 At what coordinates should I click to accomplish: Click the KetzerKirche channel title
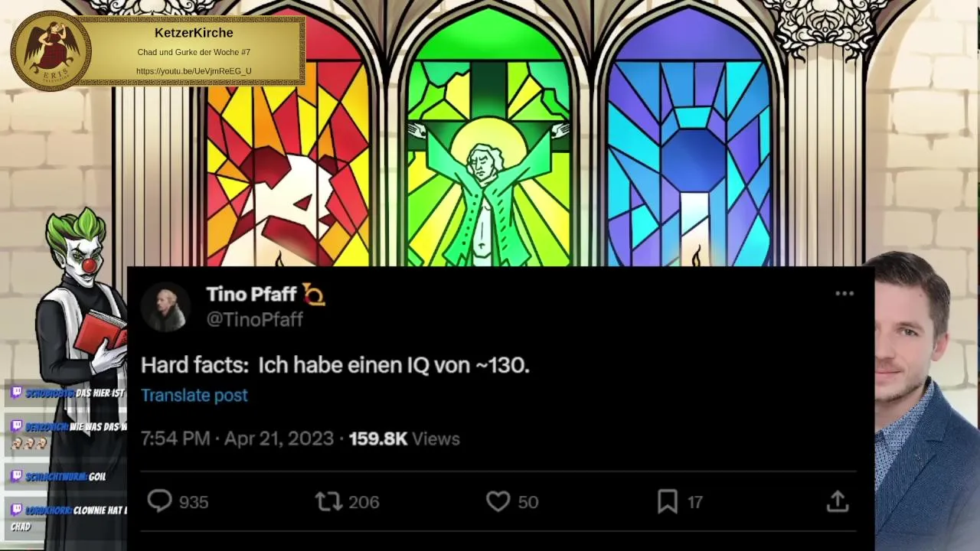click(194, 33)
